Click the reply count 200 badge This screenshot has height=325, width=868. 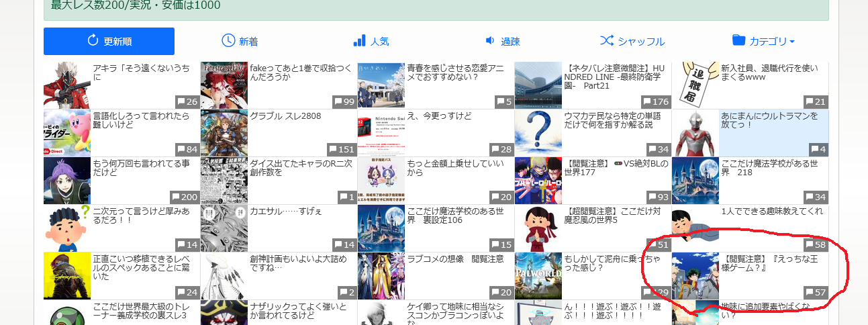coord(185,197)
